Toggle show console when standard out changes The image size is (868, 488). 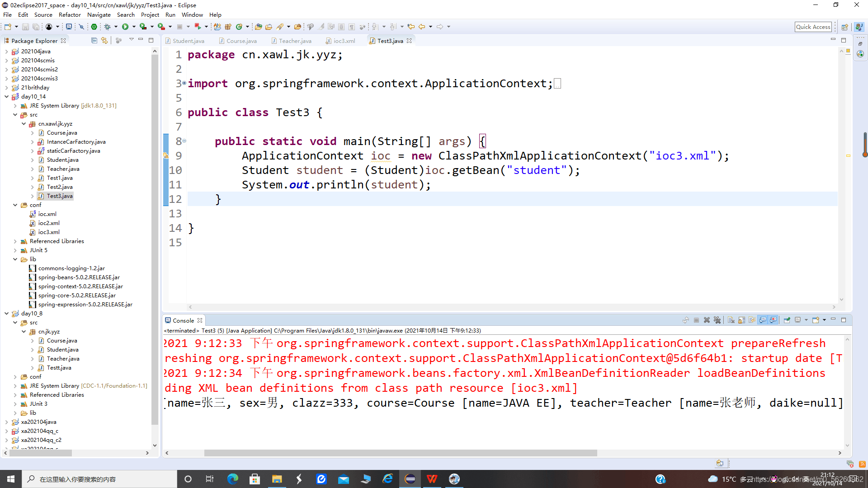[x=763, y=320]
